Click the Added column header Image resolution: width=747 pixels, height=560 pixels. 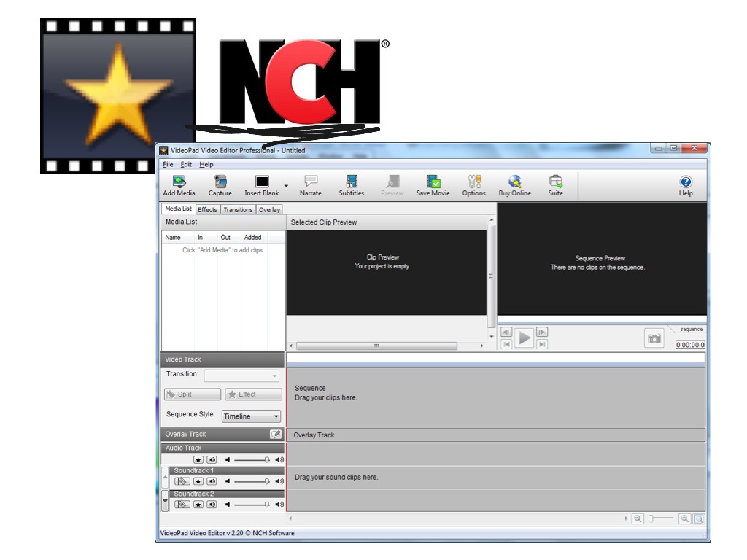pyautogui.click(x=254, y=237)
